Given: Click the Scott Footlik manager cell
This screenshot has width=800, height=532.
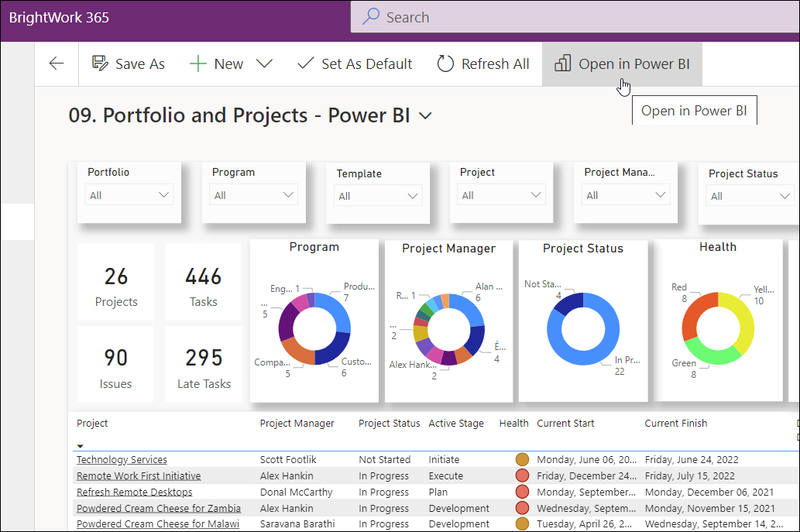Looking at the screenshot, I should [288, 459].
